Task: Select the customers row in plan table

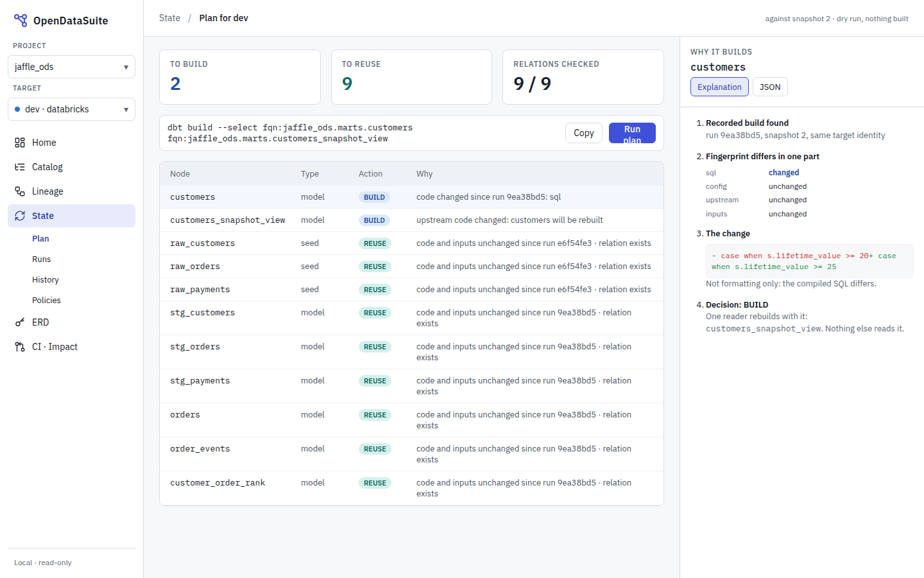Action: coord(411,197)
